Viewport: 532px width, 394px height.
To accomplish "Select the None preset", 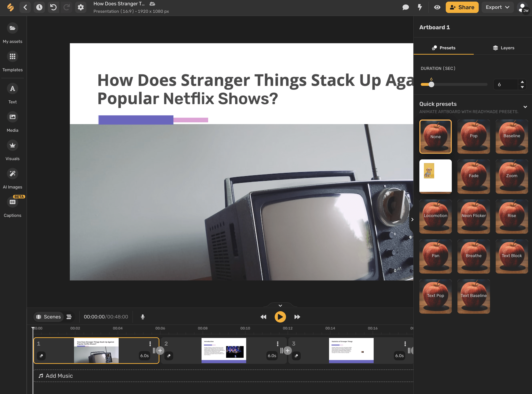I will [x=435, y=137].
